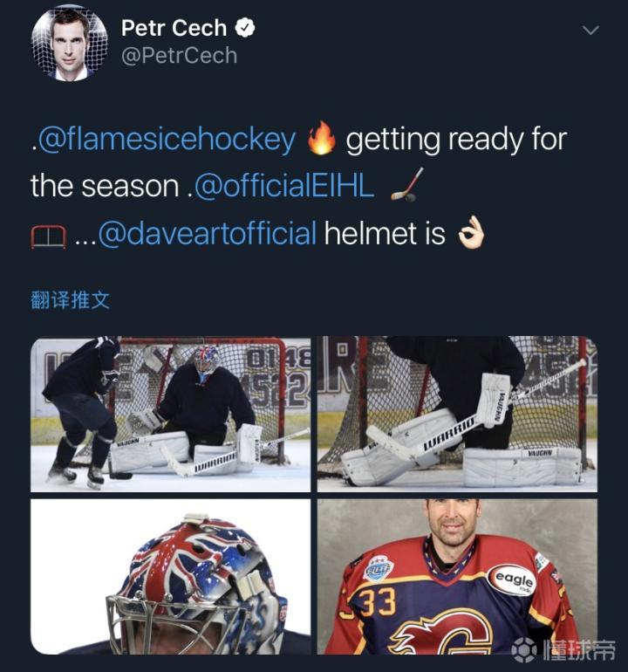Tap the 翻译推文 translate tweet link

click(70, 300)
